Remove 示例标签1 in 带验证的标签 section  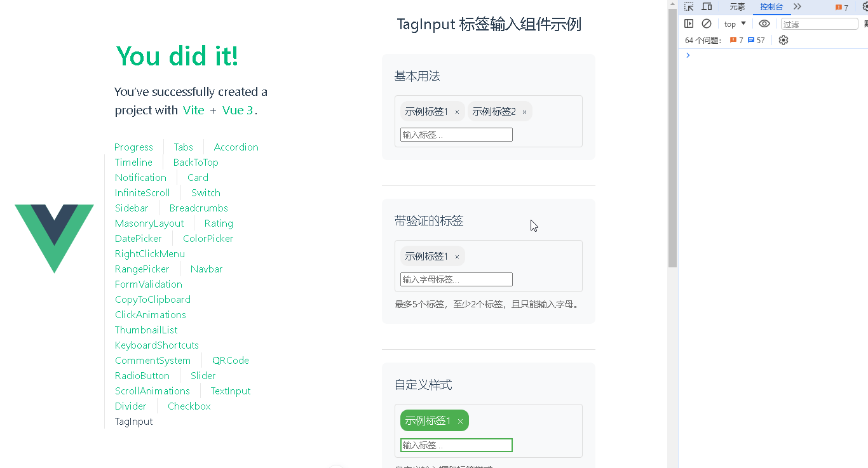[x=457, y=257]
